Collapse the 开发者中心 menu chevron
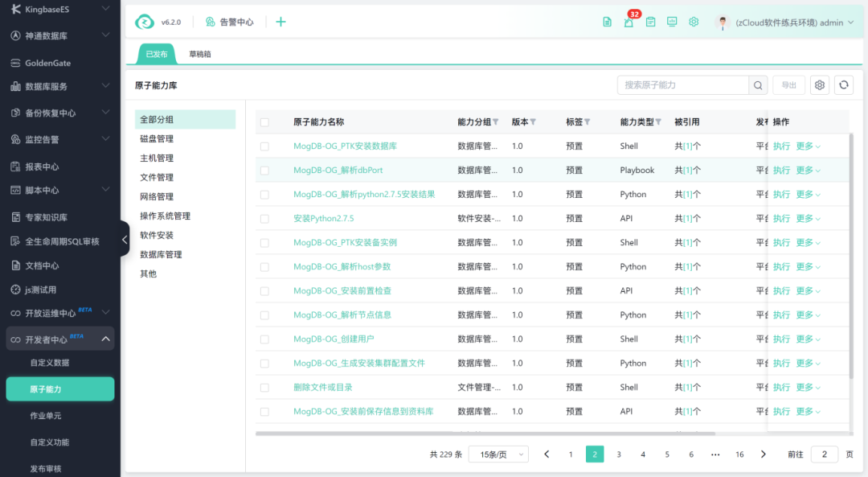This screenshot has height=477, width=868. click(x=105, y=339)
